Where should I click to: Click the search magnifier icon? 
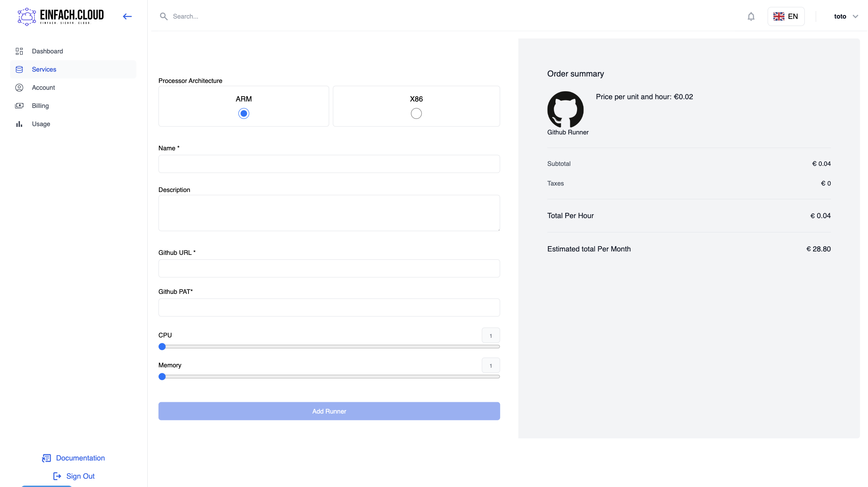163,16
